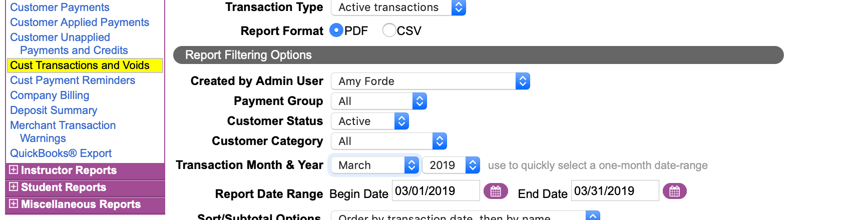Open the QuickBooks Export link
Viewport: 868px width, 220px height.
tap(61, 153)
